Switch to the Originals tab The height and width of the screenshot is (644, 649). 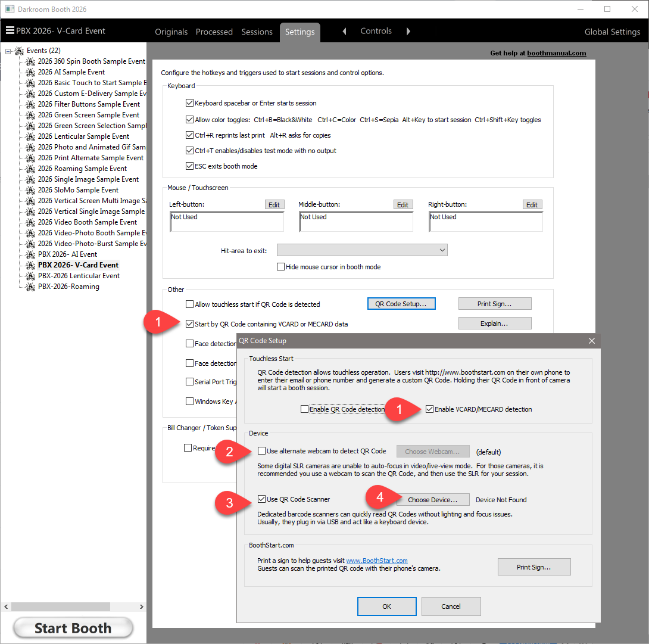tap(171, 32)
